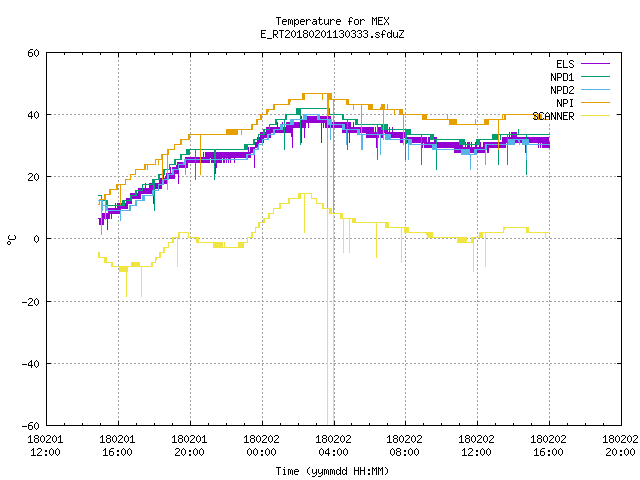Click the orange NPI curve plateau near 46°C
This screenshot has height=480, width=640.
pos(315,94)
